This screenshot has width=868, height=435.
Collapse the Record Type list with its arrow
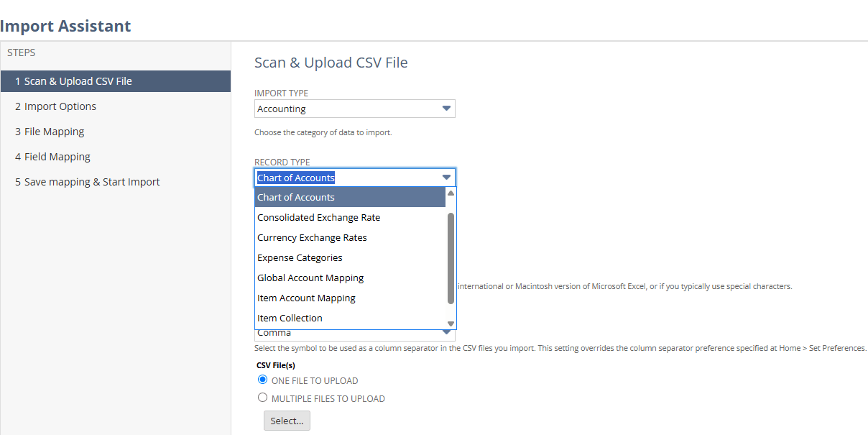click(x=446, y=178)
